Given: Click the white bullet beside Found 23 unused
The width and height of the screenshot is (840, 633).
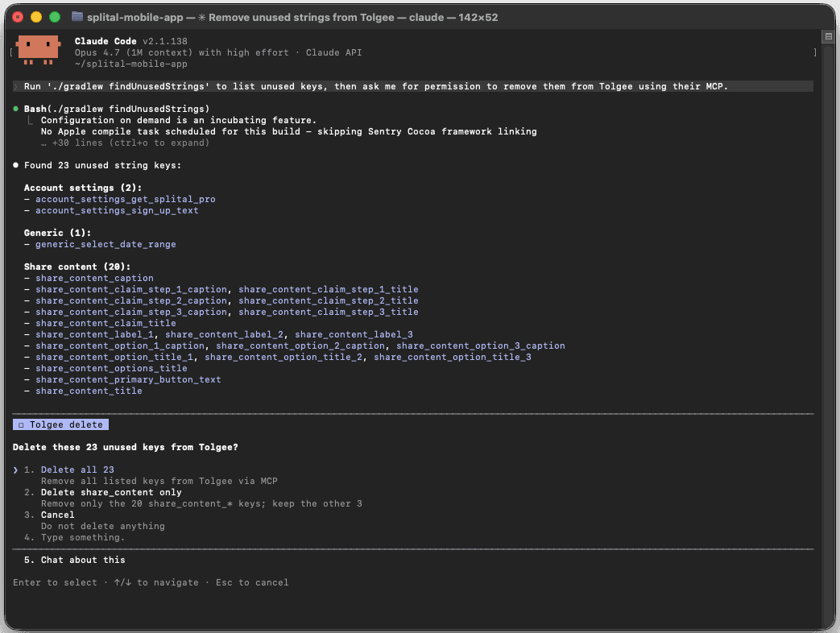Looking at the screenshot, I should 15,165.
